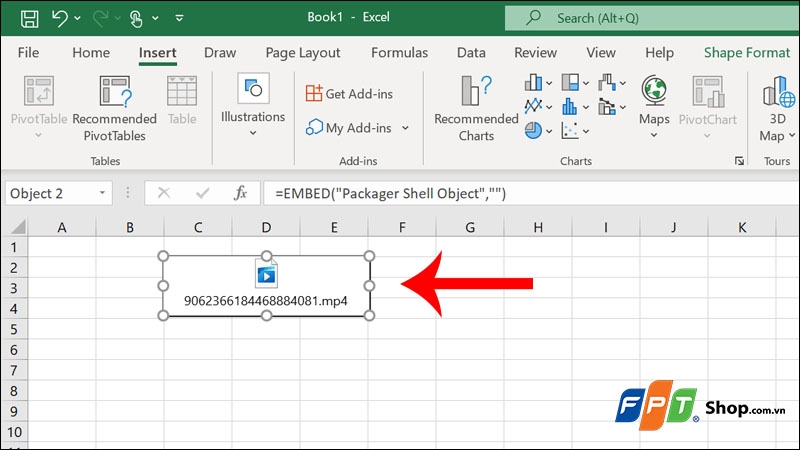
Task: Open the Charts dialog launcher
Action: pos(739,161)
